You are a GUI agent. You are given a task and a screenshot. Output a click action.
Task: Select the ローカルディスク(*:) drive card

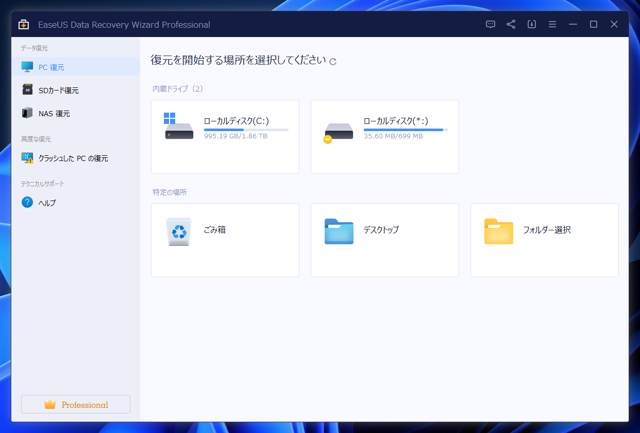(x=384, y=137)
